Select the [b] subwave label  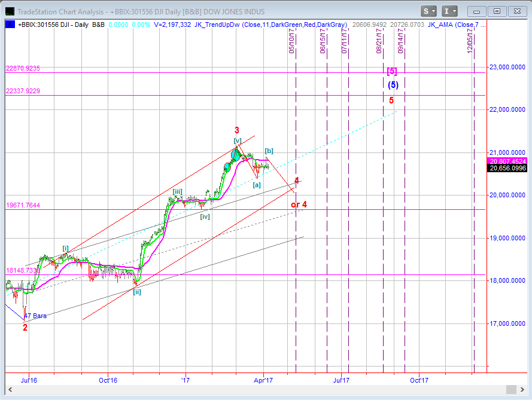point(269,151)
